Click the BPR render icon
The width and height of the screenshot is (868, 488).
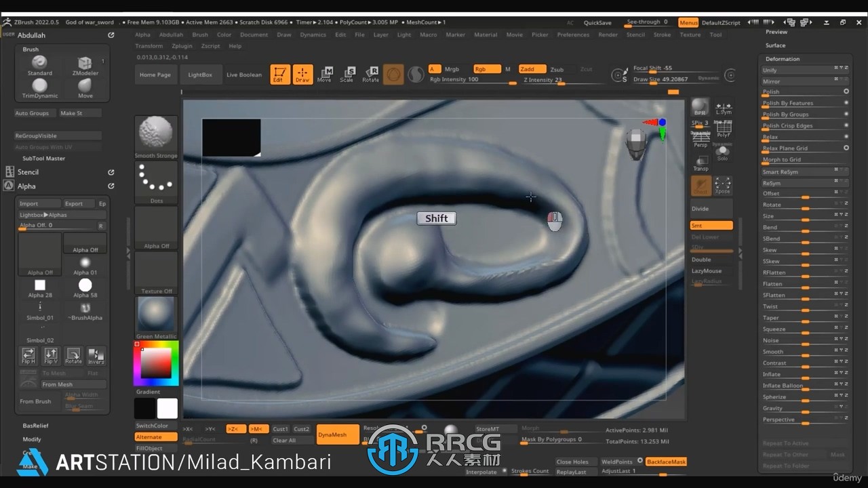pos(700,107)
